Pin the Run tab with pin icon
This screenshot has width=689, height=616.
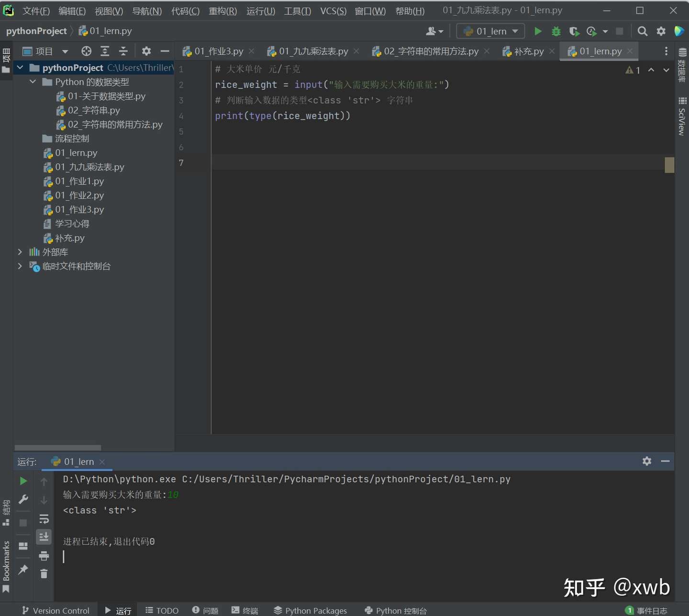click(23, 570)
